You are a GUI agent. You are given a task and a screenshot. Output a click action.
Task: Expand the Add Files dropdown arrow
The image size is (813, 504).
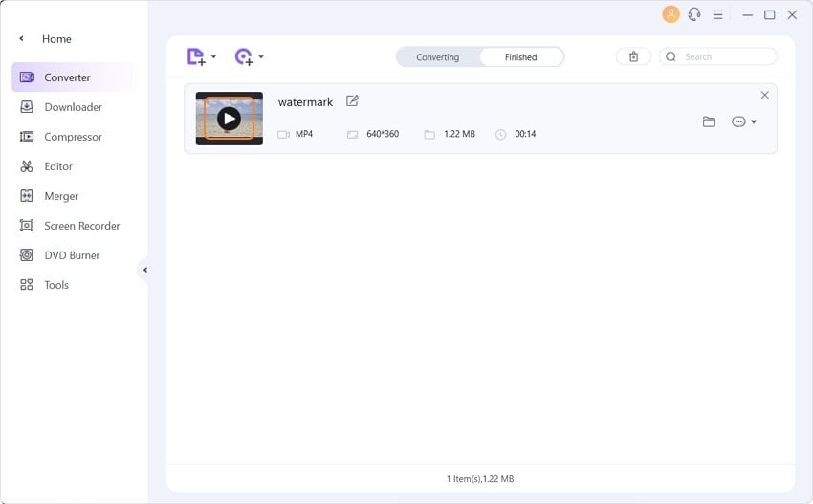click(213, 56)
